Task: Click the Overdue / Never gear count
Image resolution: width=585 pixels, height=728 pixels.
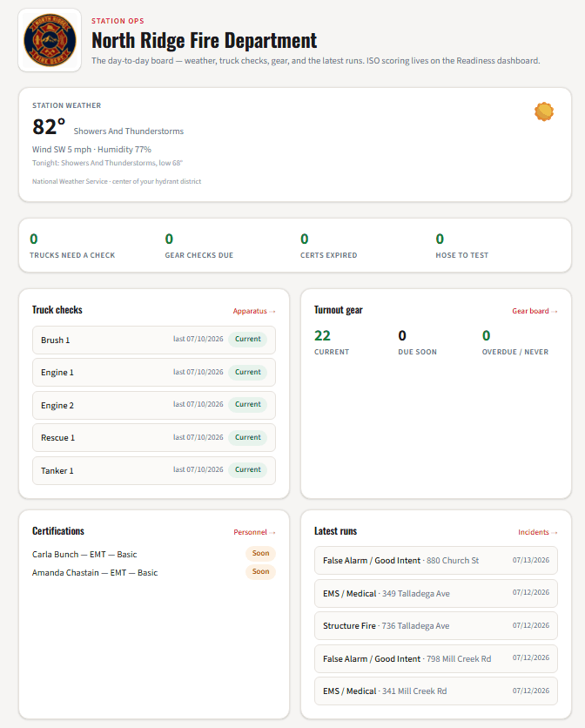Action: (514, 342)
